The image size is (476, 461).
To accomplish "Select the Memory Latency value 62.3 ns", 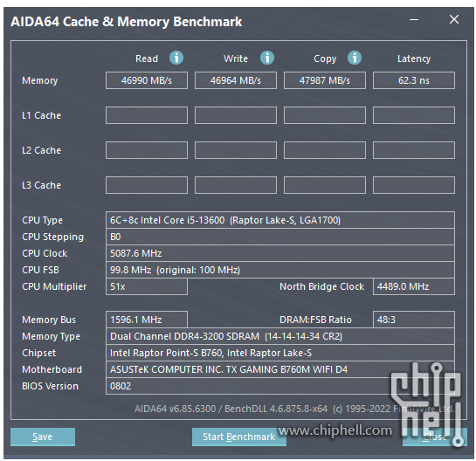I will tap(414, 80).
